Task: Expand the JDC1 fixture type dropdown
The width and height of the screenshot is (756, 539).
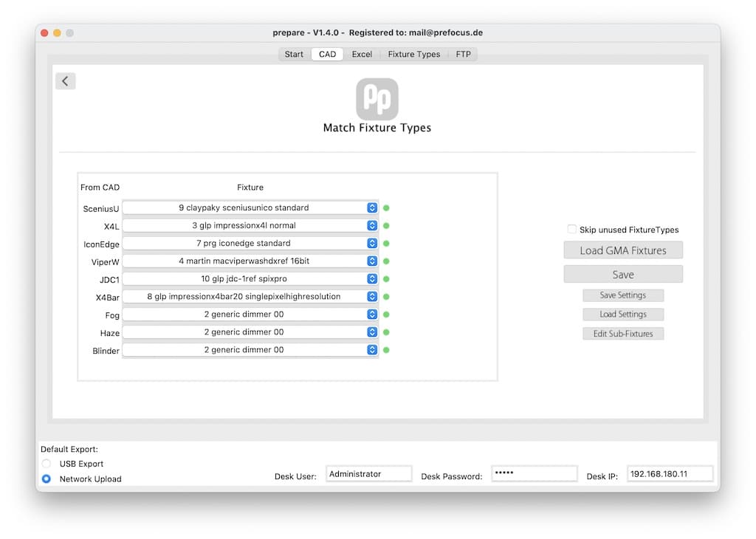Action: [x=250, y=279]
